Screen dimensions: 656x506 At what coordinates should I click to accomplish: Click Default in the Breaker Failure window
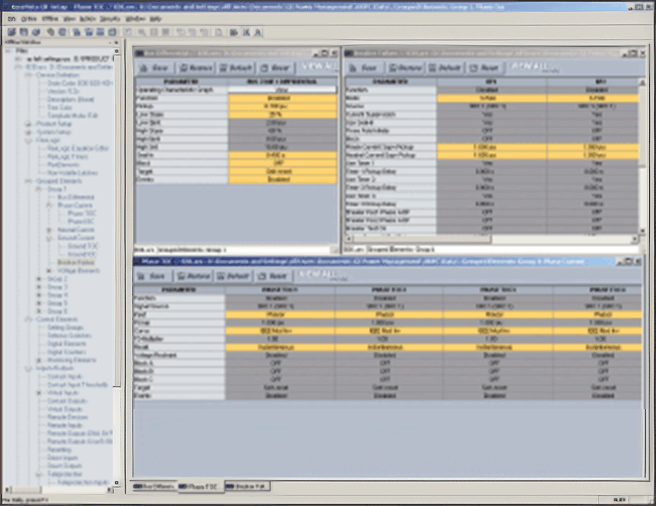(445, 68)
